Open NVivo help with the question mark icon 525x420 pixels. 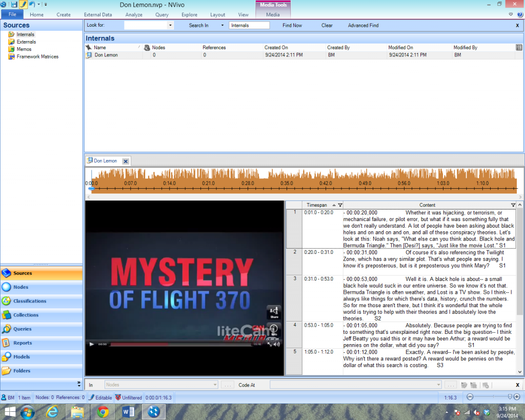[520, 14]
